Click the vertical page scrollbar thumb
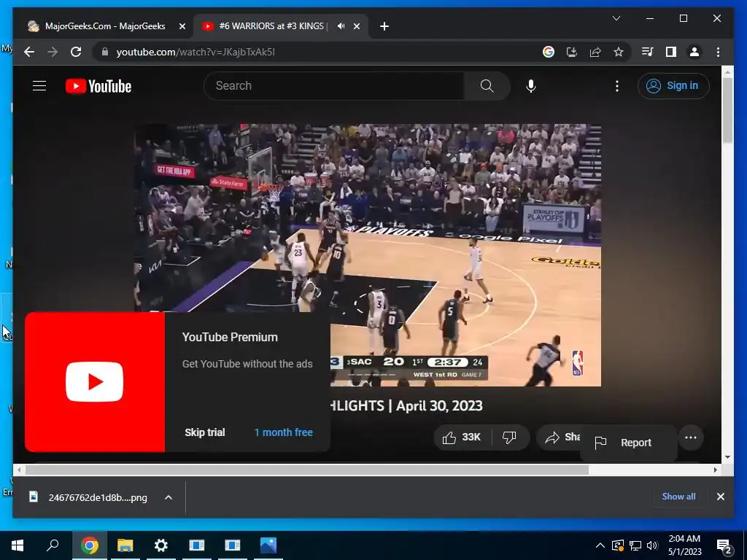Image resolution: width=747 pixels, height=560 pixels. coord(727,109)
